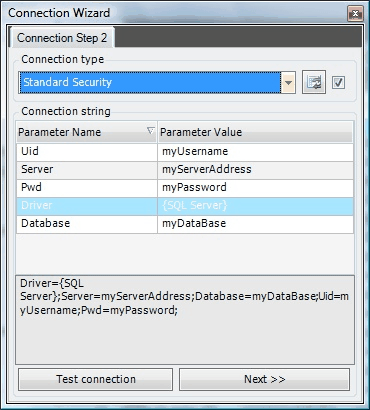Select the Server parameter name cell
The width and height of the screenshot is (370, 410).
coord(87,170)
